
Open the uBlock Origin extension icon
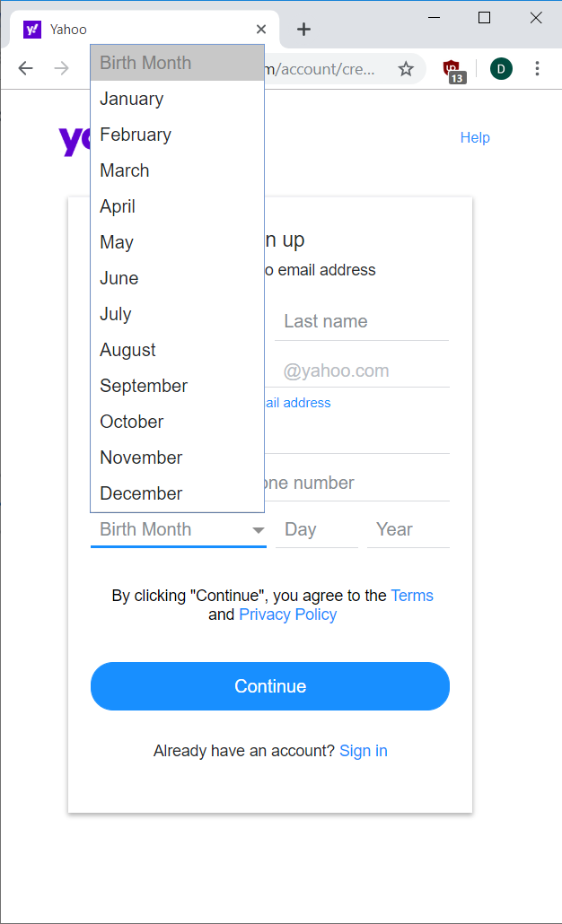coord(452,69)
